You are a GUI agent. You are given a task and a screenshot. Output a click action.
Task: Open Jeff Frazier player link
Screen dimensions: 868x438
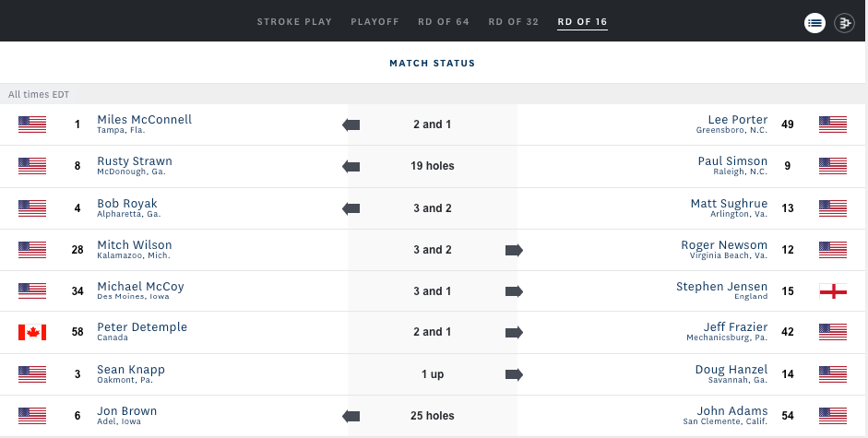[735, 326]
